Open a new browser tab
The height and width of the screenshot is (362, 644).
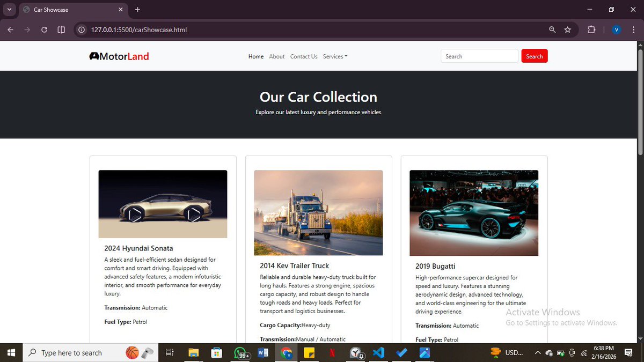[137, 10]
